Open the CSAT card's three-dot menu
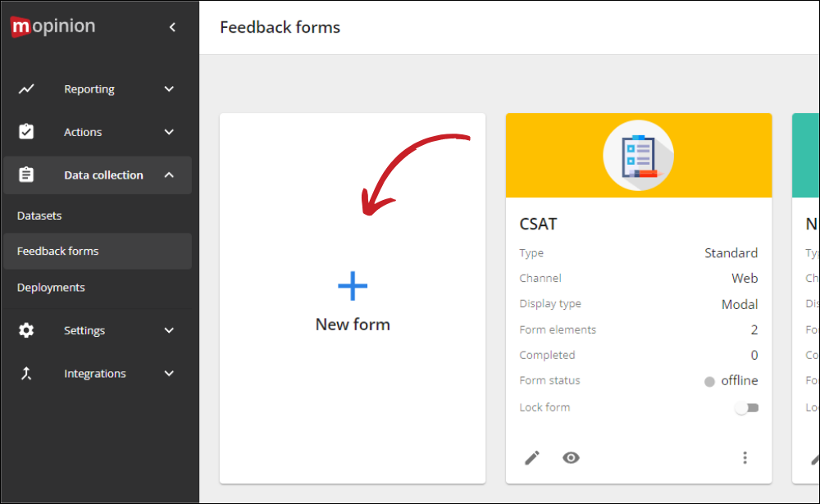 click(x=745, y=457)
